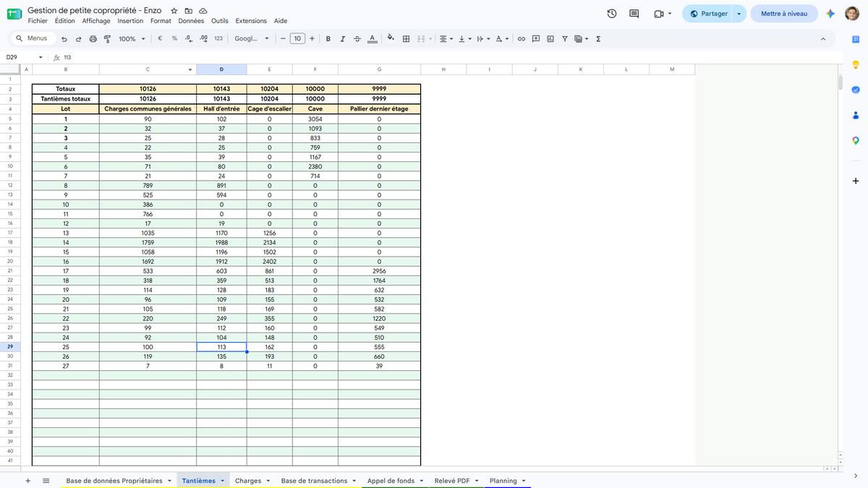Launch Gemini sparkle assistant
Viewport: 868px width, 488px height.
(x=831, y=14)
